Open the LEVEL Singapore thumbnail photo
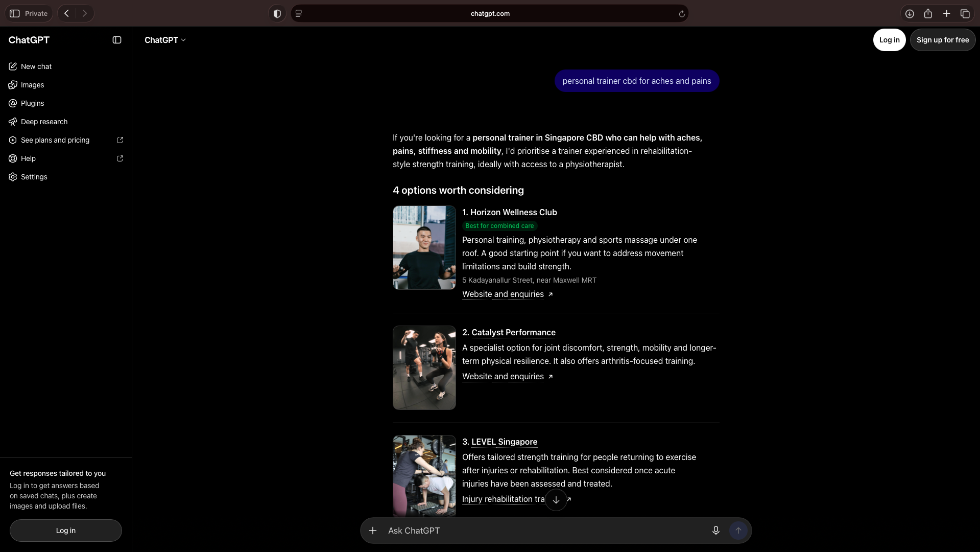 click(424, 476)
